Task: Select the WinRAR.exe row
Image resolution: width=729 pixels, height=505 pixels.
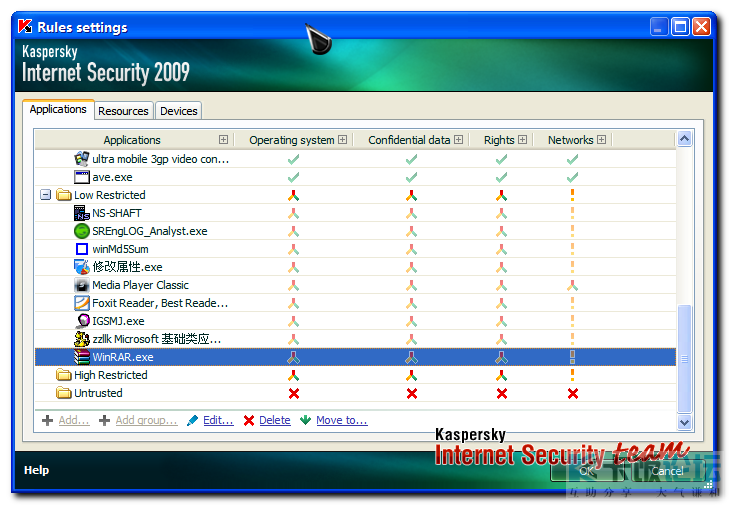Action: [355, 357]
